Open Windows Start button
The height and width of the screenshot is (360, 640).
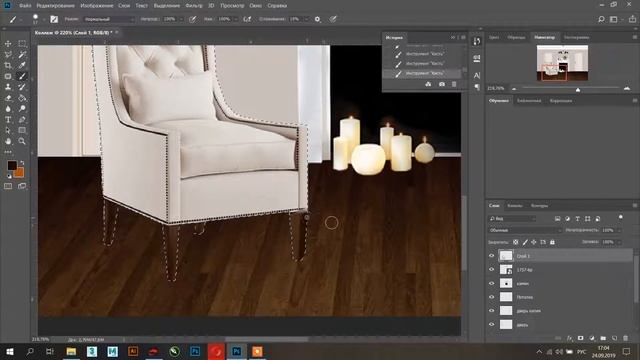click(x=9, y=351)
